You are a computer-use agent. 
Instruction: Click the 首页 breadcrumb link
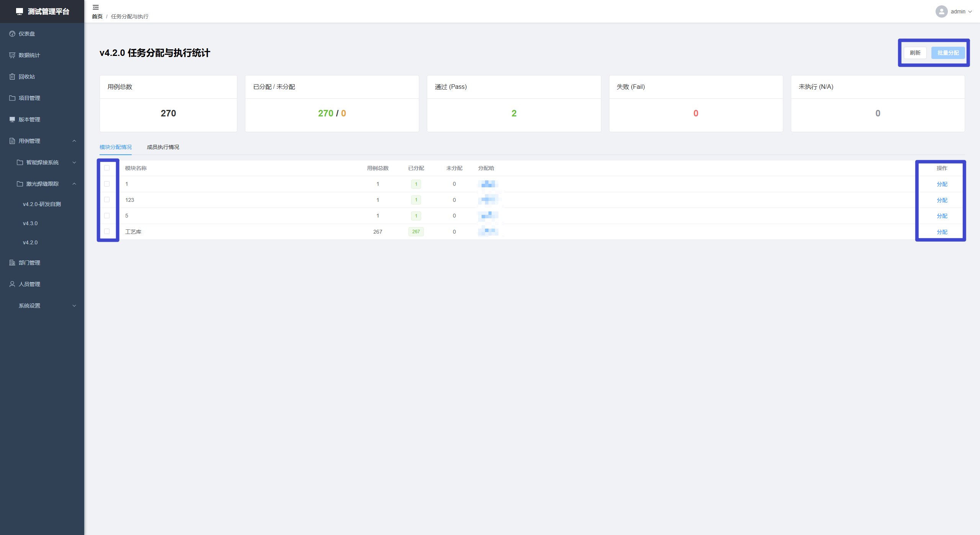97,16
